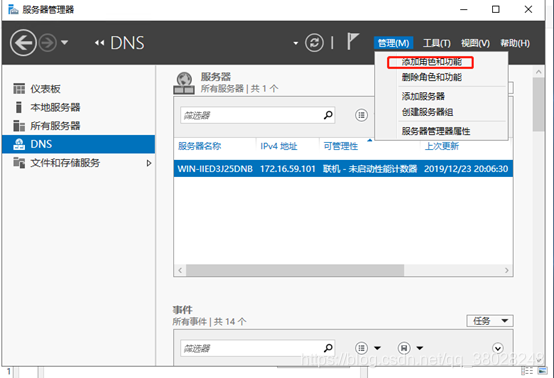
Task: Open the servers list options icon
Action: 361,115
